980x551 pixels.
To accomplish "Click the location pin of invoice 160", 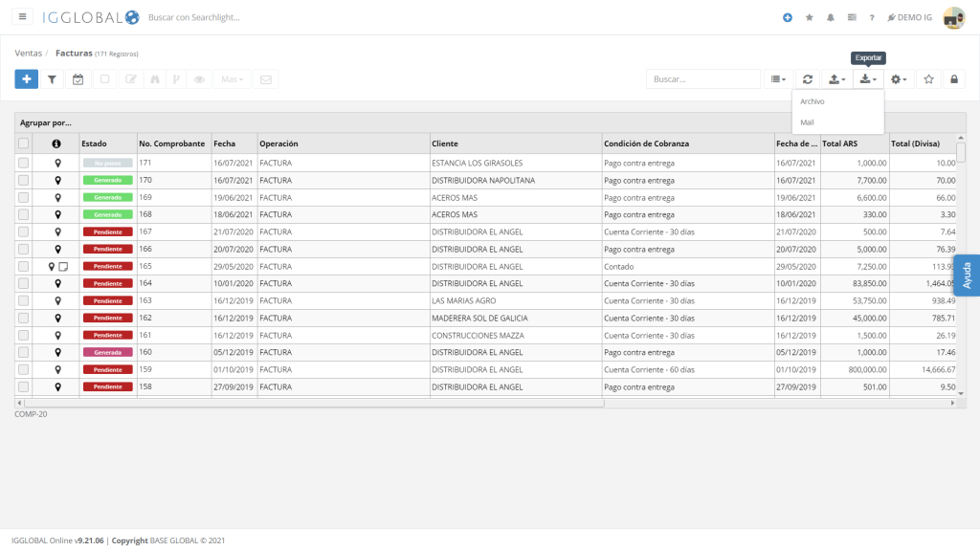I will [57, 352].
